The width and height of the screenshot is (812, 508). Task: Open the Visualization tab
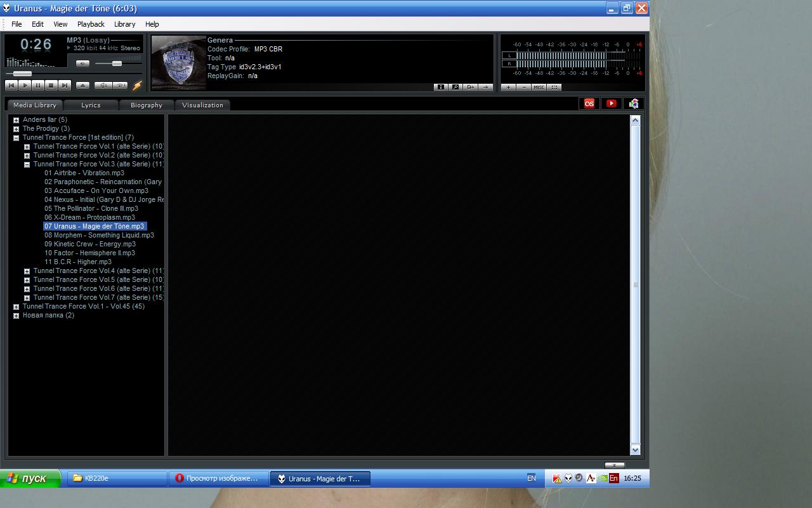click(x=202, y=105)
